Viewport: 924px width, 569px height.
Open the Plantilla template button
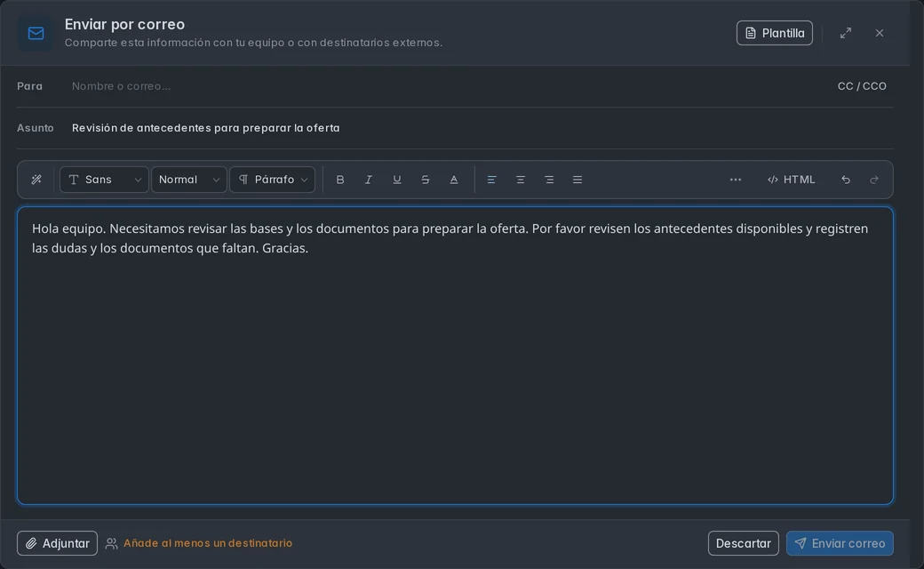click(x=775, y=33)
